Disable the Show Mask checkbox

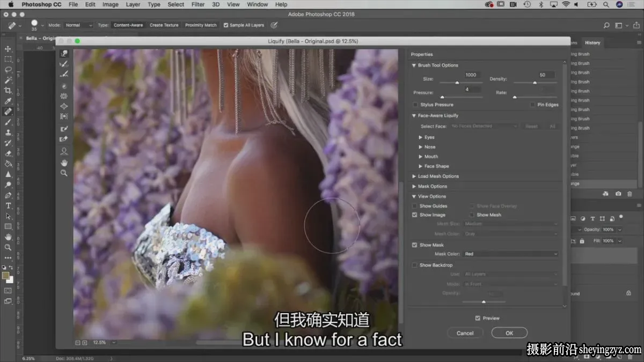pos(414,245)
